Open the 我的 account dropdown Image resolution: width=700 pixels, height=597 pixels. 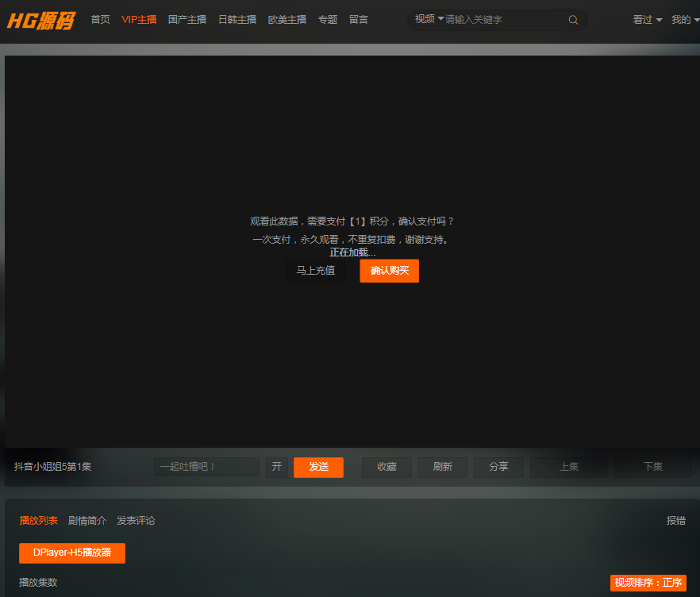tap(685, 19)
